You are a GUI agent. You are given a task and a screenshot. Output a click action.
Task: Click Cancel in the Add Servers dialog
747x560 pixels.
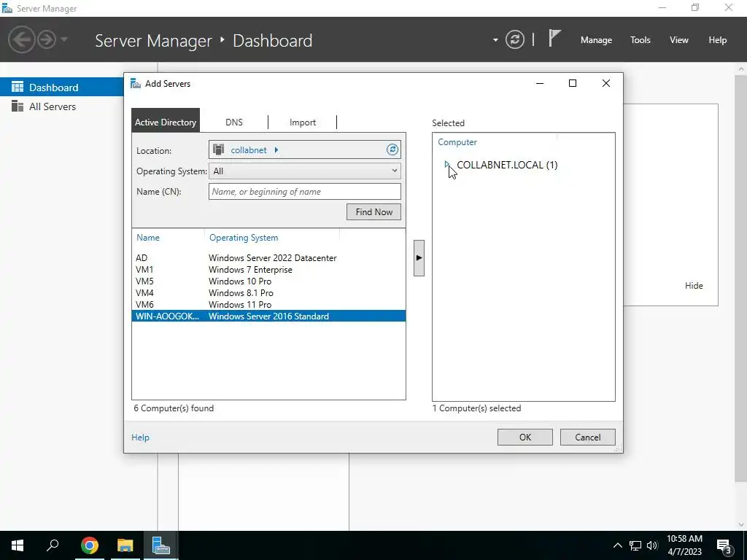click(x=587, y=437)
